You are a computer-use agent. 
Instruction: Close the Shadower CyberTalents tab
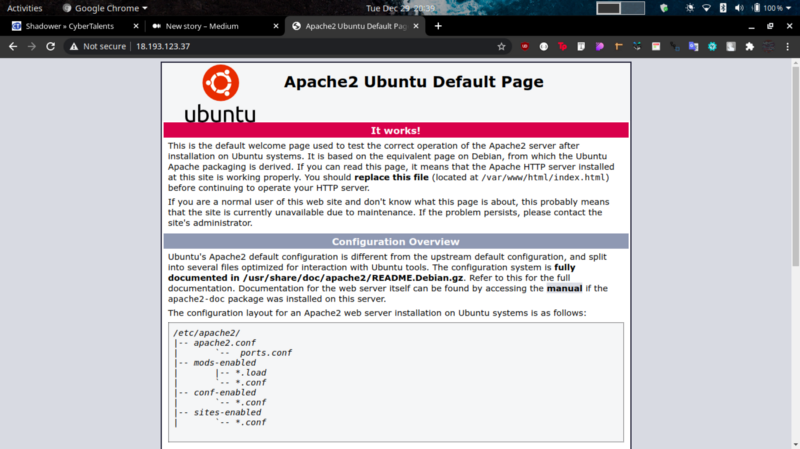(x=136, y=26)
